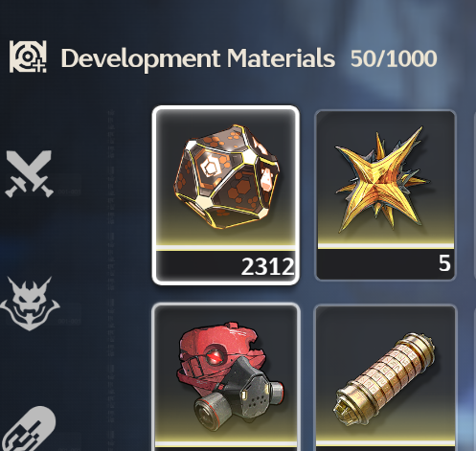Click the 50/1000 inventory capacity counter
The height and width of the screenshot is (451, 476).
[x=394, y=58]
